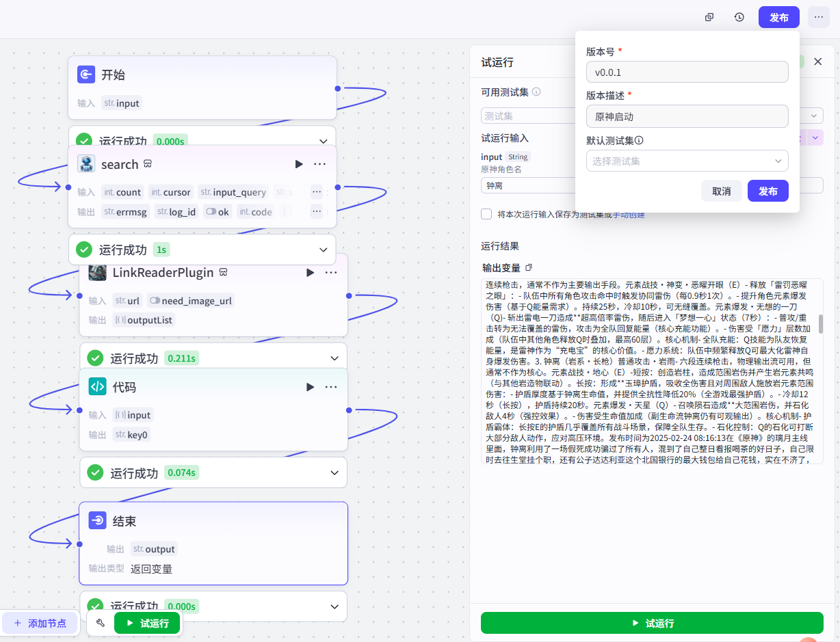Click the plugin badge beside search title
840x642 pixels.
click(147, 164)
